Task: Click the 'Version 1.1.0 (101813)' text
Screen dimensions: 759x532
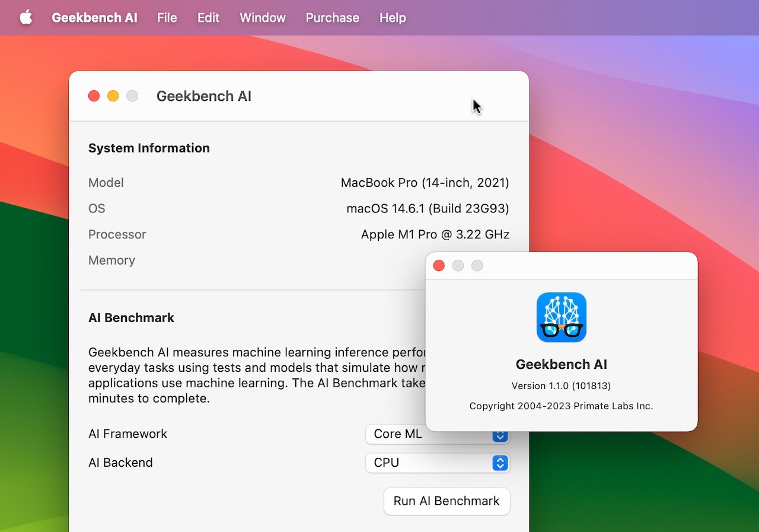Action: point(561,386)
